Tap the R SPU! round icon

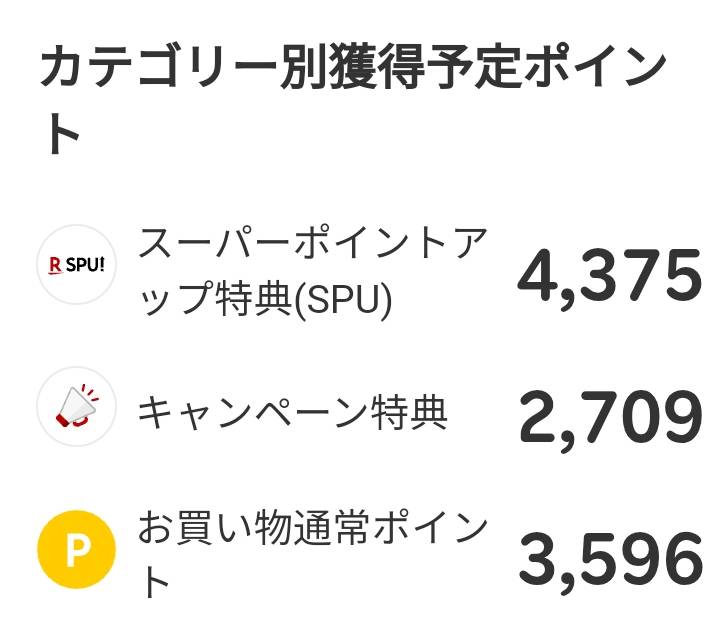pos(76,265)
